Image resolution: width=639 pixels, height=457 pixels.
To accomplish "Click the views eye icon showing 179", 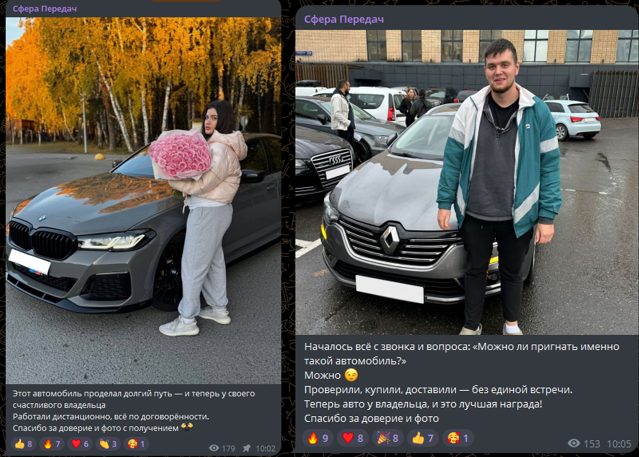I will (214, 448).
